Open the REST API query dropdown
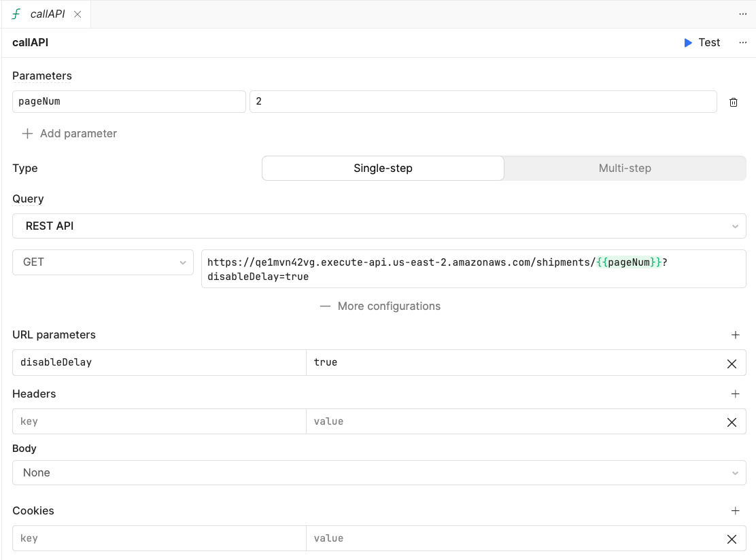 point(379,226)
